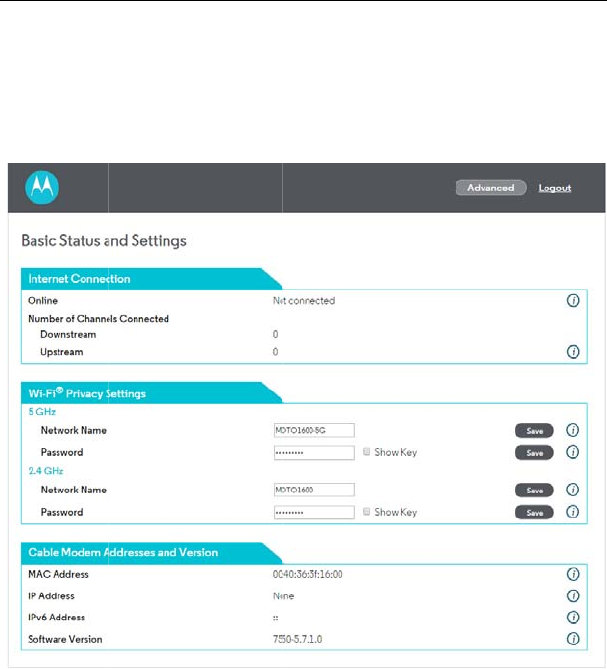Enable Show Key for 2.4 GHz password
The height and width of the screenshot is (669, 607).
(366, 512)
